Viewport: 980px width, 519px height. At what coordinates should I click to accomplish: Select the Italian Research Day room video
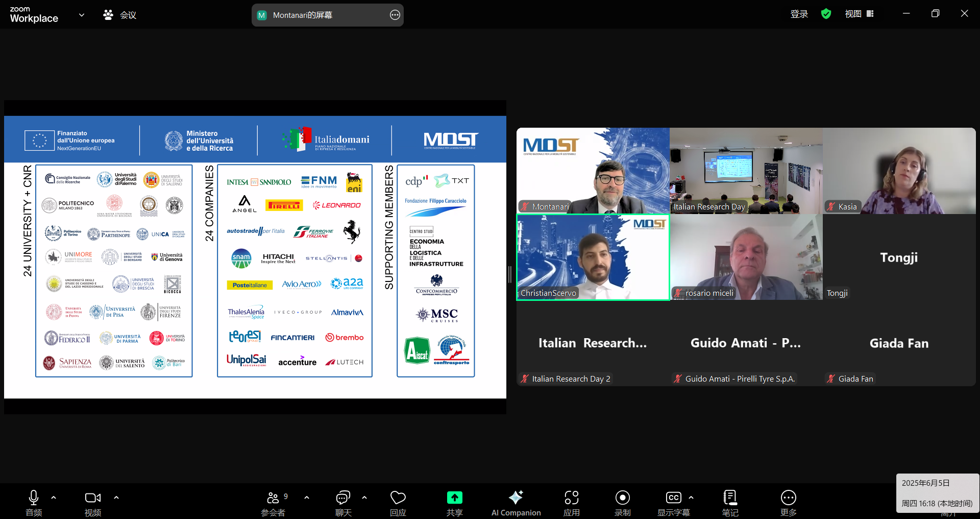point(746,171)
